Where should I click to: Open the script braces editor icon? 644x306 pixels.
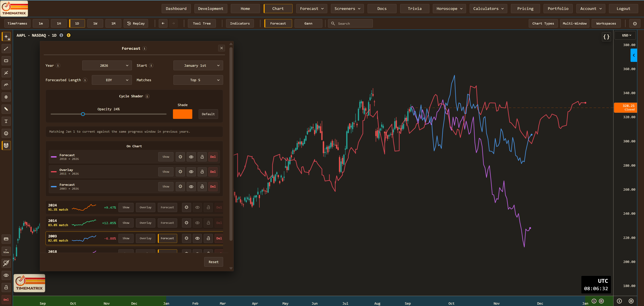coord(606,37)
